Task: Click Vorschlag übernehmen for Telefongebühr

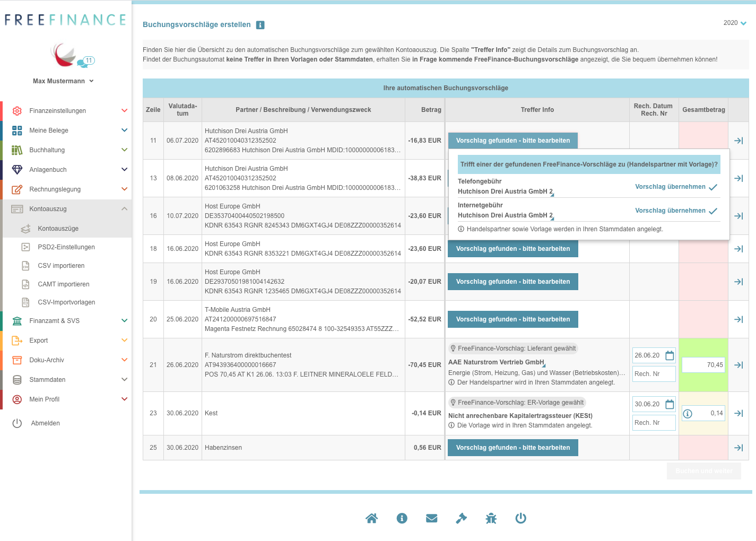Action: point(676,187)
